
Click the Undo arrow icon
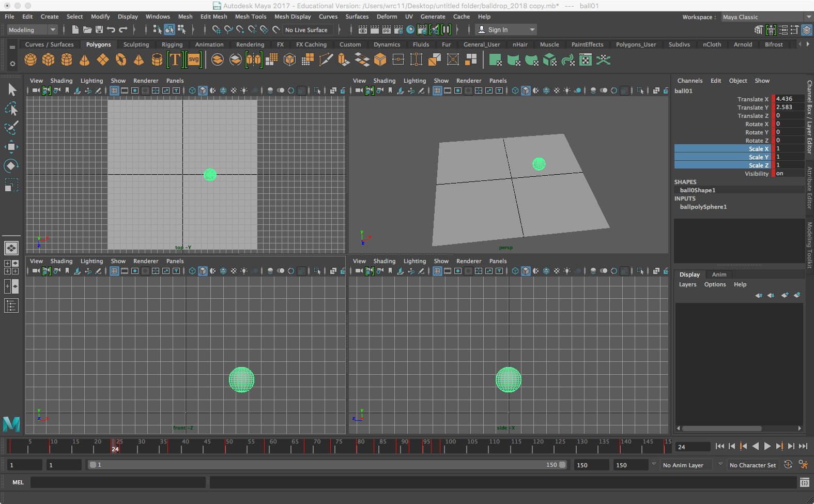coord(111,30)
